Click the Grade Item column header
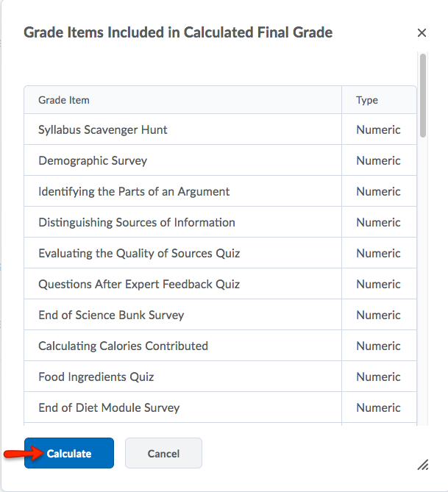The width and height of the screenshot is (448, 492). tap(64, 100)
